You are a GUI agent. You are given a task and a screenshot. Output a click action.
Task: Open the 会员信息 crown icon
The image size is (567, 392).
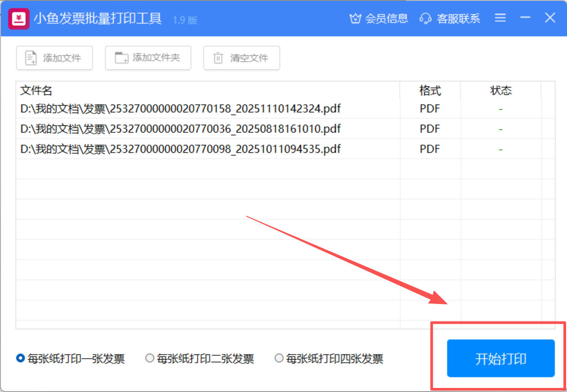[x=355, y=18]
